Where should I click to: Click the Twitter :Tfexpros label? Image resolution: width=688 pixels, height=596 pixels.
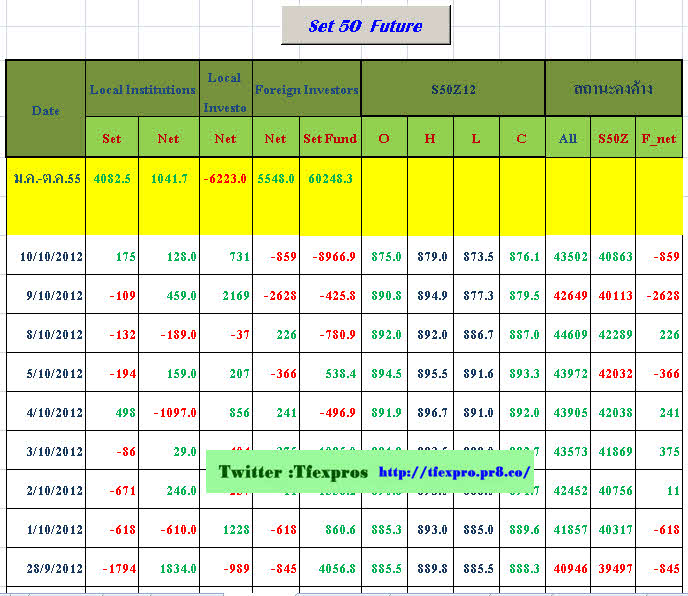[x=293, y=472]
